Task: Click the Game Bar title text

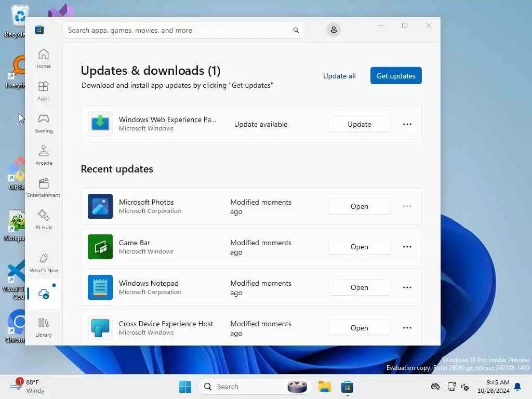Action: 135,243
